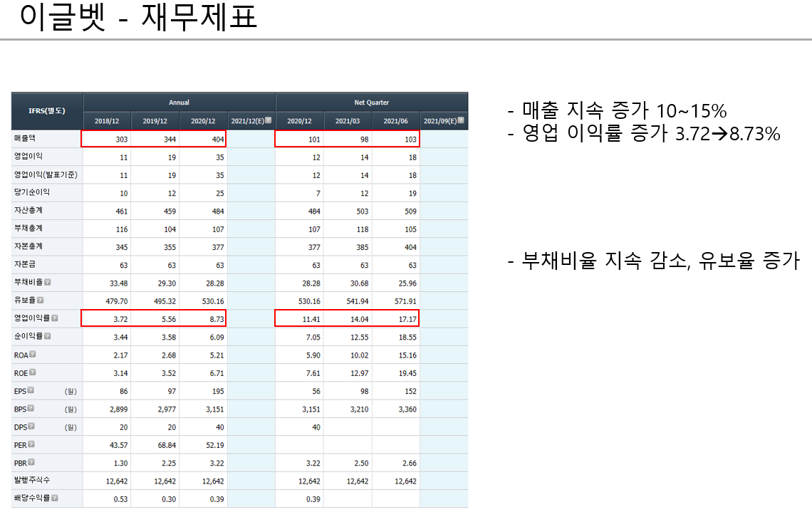812x517 pixels.
Task: Open the help icon next to 순이익률
Action: click(x=48, y=336)
